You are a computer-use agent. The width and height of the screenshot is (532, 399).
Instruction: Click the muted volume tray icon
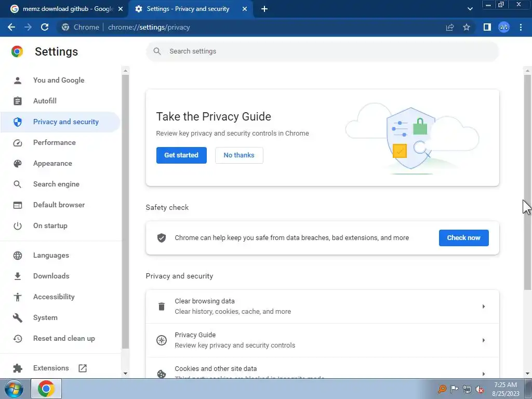coord(480,389)
